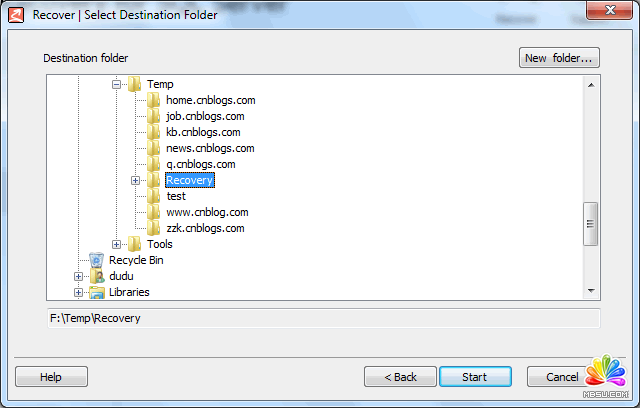Click the tree scrollbar down arrow
This screenshot has height=408, width=640.
pos(590,290)
